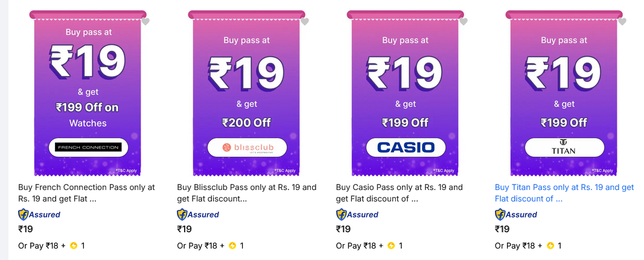The height and width of the screenshot is (260, 644).
Task: Open the Titan ₹199 Off banner image
Action: coord(564,94)
